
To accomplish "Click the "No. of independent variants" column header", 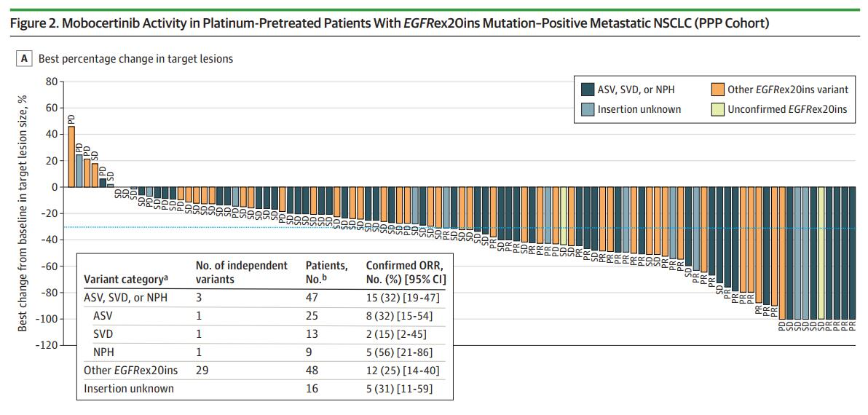I will [241, 272].
